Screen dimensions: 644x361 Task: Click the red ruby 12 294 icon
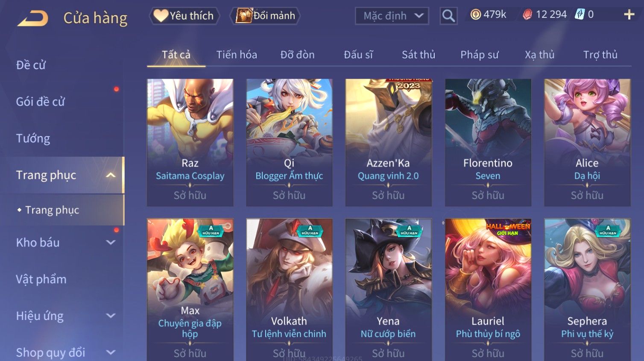tap(528, 15)
